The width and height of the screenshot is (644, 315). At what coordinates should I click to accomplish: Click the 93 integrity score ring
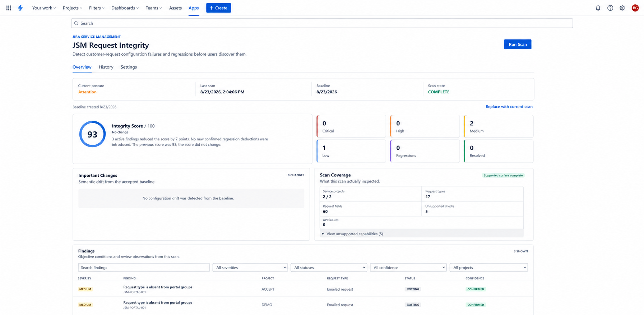pyautogui.click(x=92, y=134)
